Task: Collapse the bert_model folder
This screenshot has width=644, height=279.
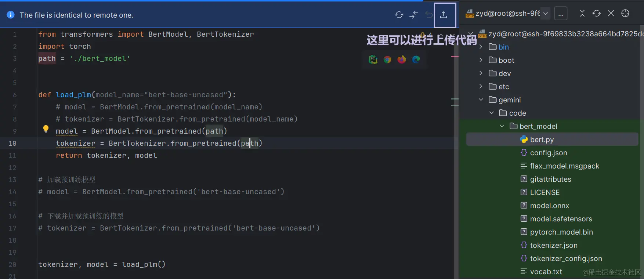Action: [502, 126]
